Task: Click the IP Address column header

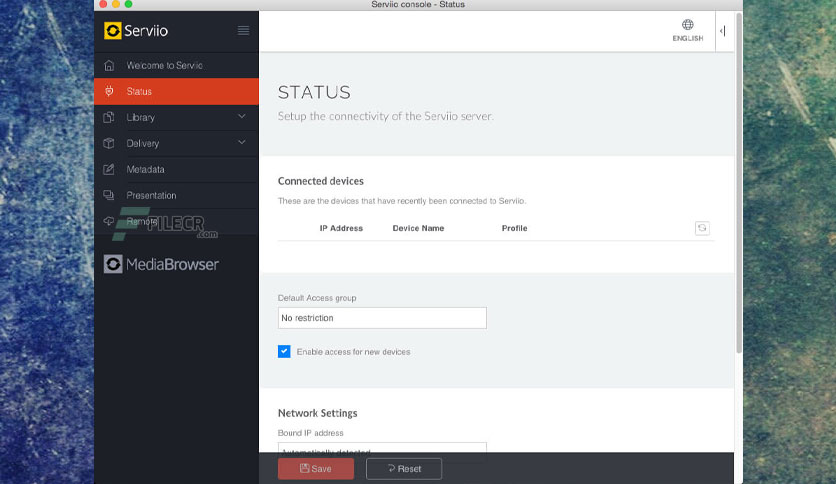Action: tap(341, 228)
